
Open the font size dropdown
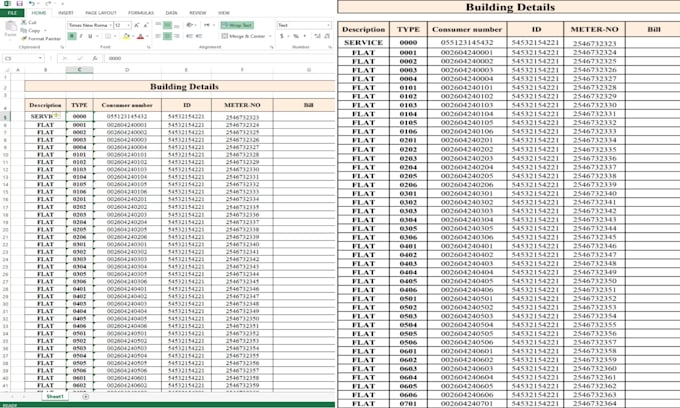[x=128, y=25]
